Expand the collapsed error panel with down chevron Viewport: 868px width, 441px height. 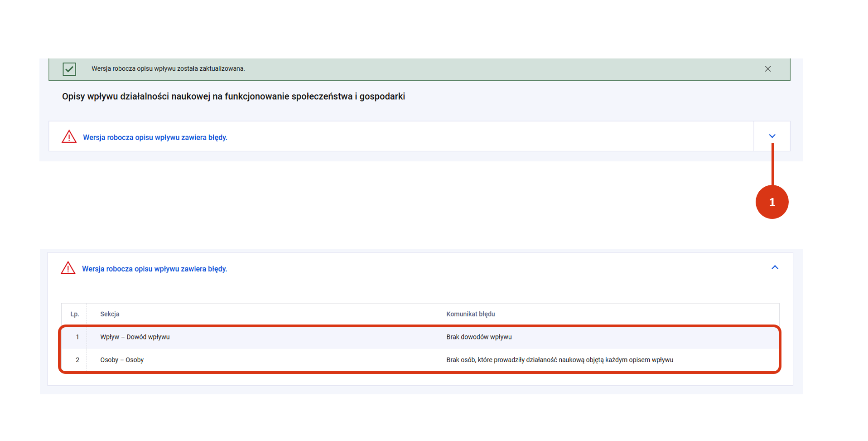772,136
